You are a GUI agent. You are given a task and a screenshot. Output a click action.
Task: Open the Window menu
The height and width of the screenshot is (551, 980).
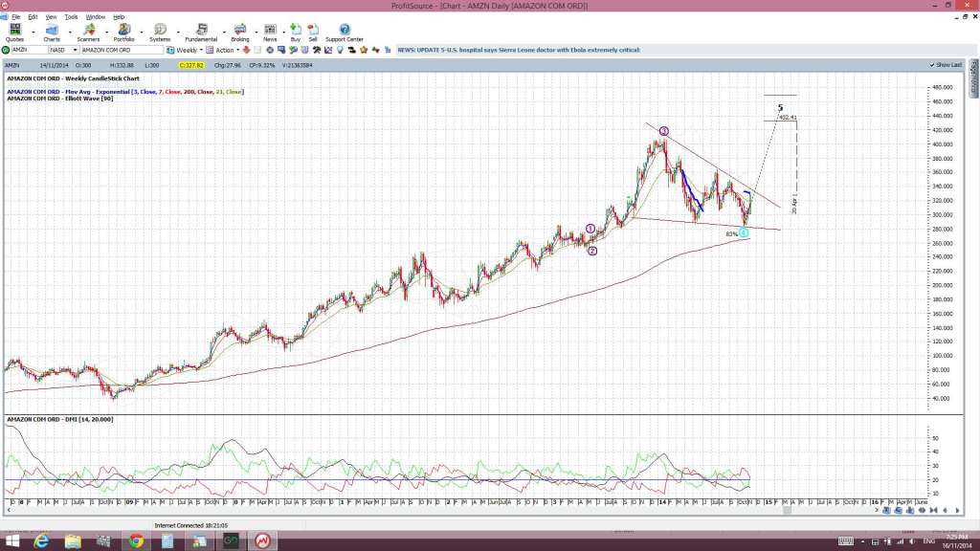coord(95,17)
